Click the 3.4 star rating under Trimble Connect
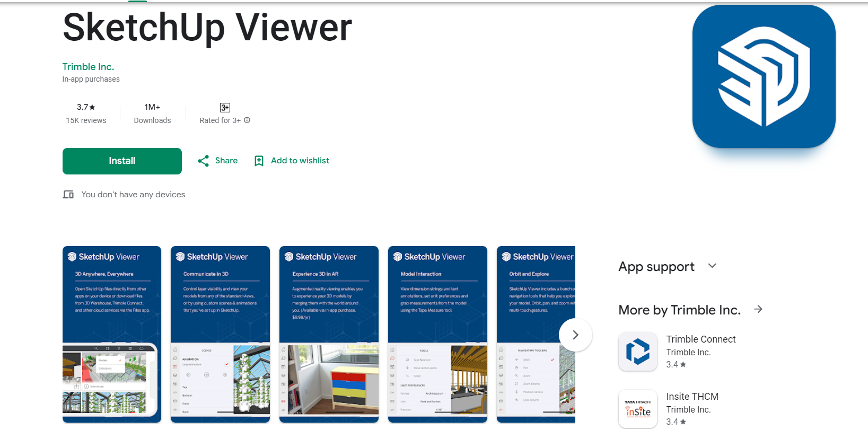 [676, 365]
